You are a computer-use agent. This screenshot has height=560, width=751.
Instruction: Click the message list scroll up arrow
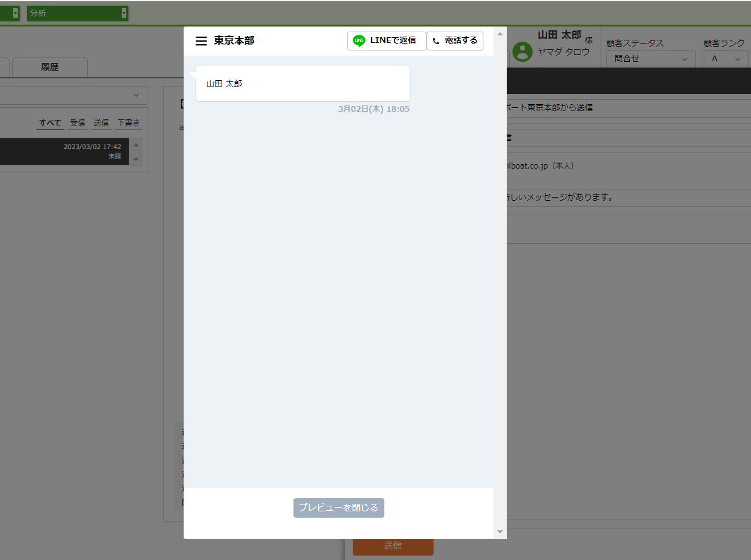pos(136,145)
